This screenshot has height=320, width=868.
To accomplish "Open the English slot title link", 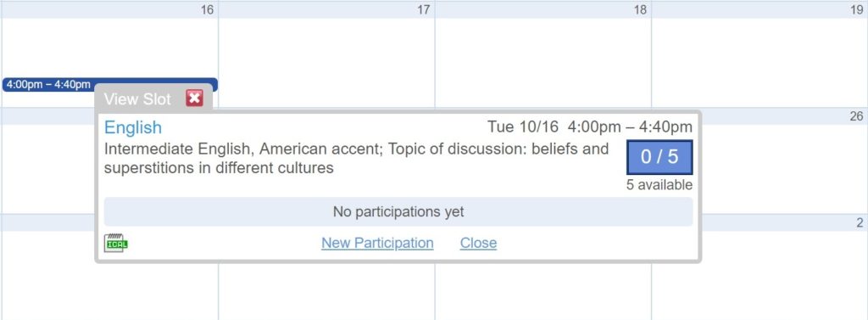I will [x=133, y=127].
